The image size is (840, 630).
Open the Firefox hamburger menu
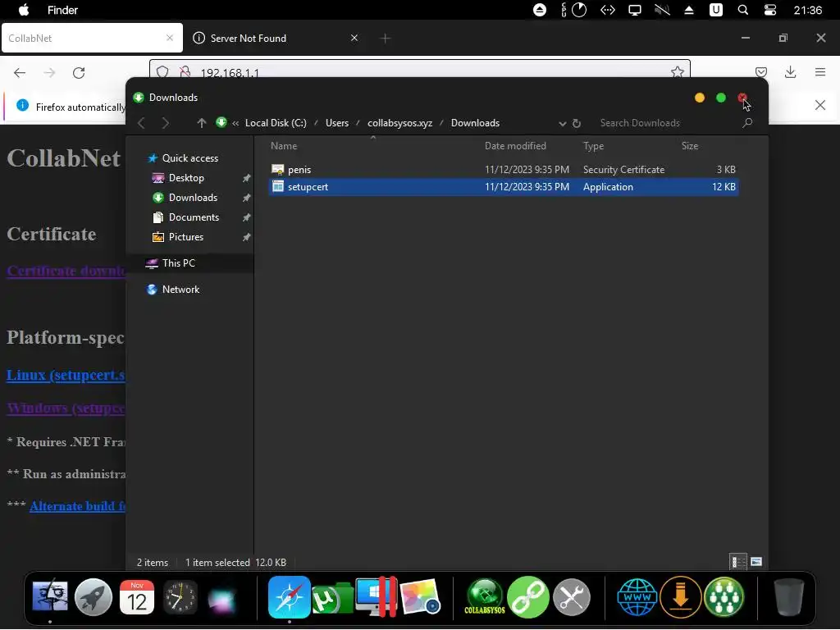click(x=820, y=72)
